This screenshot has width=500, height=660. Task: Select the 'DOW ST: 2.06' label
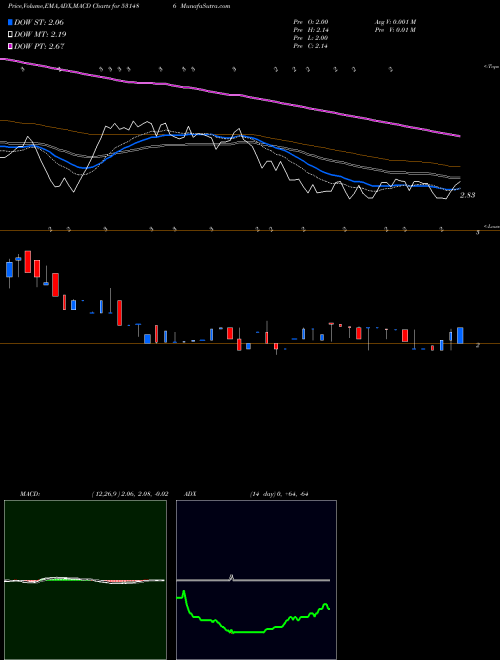tap(39, 22)
